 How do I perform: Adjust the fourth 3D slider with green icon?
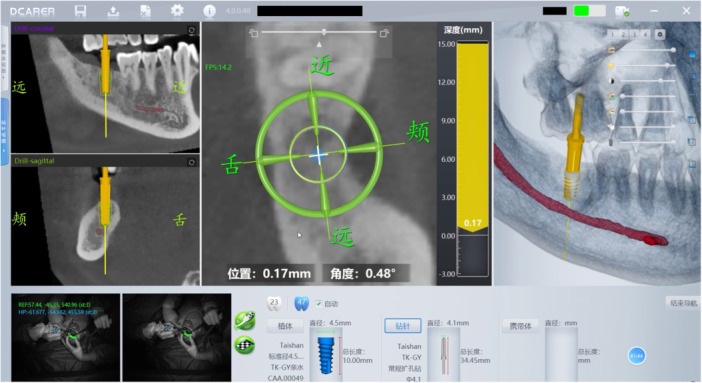tap(647, 96)
